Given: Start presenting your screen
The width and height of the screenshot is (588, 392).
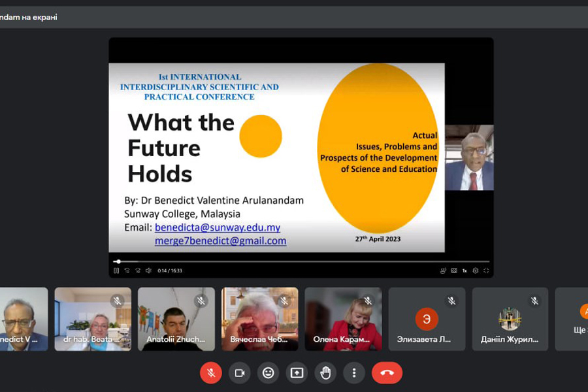Looking at the screenshot, I should click(297, 373).
